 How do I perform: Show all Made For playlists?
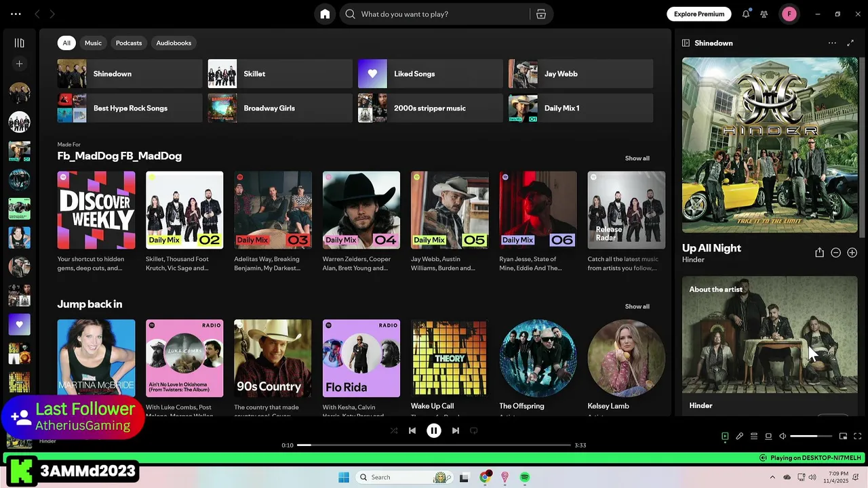(637, 158)
